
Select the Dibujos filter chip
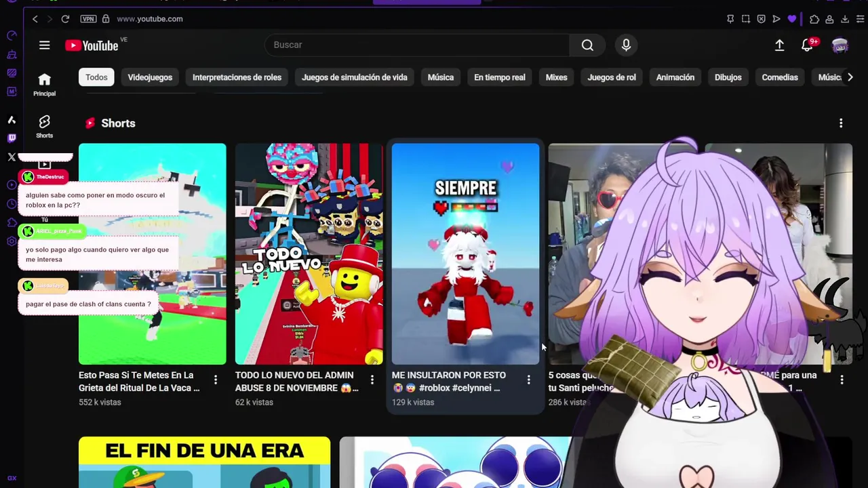coord(728,77)
